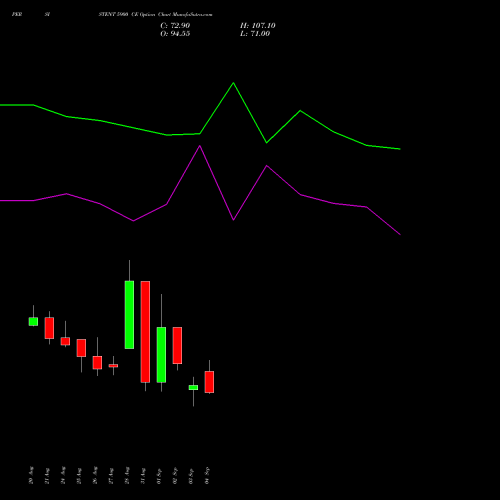Click the high value H: 107.10
This screenshot has height=500, width=500.
258,26
